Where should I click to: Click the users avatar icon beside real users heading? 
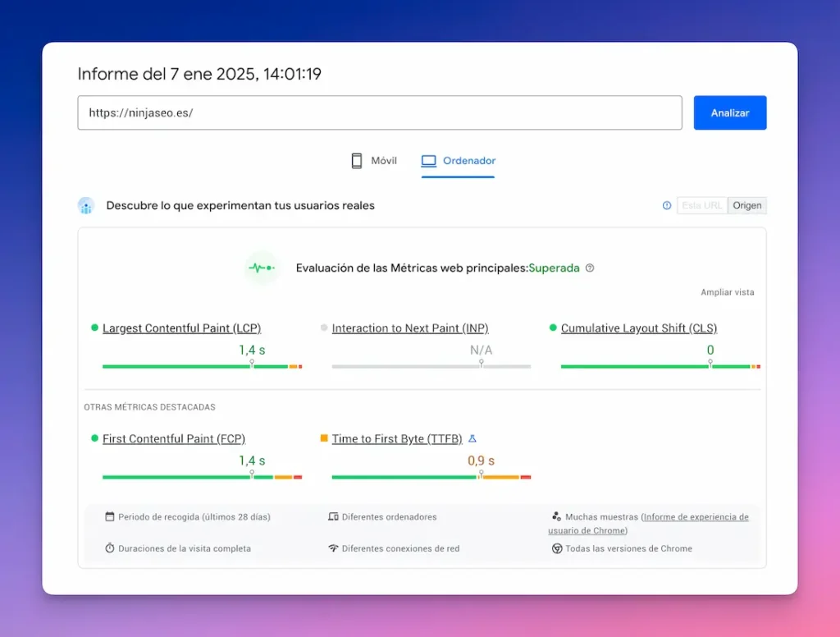coord(86,205)
